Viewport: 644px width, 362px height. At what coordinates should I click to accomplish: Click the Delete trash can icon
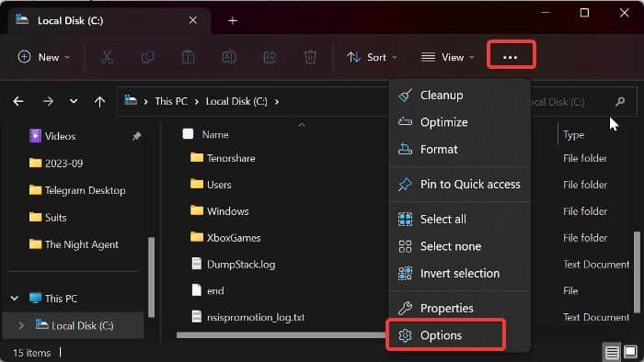[310, 57]
